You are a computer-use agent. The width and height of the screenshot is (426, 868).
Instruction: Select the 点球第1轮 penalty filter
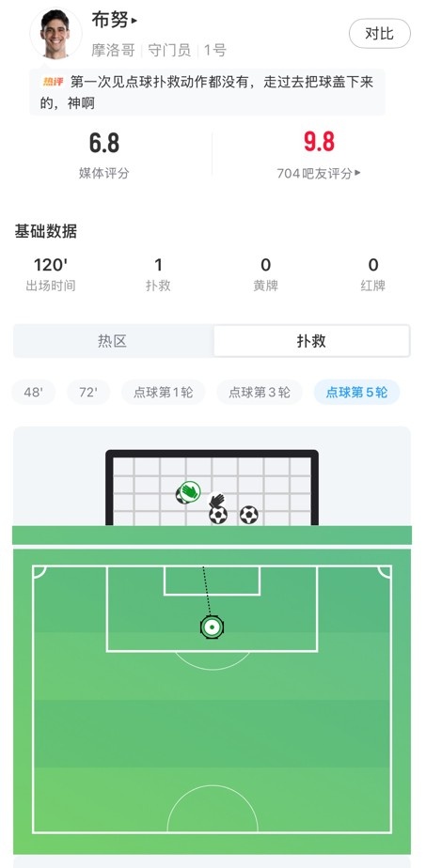164,393
